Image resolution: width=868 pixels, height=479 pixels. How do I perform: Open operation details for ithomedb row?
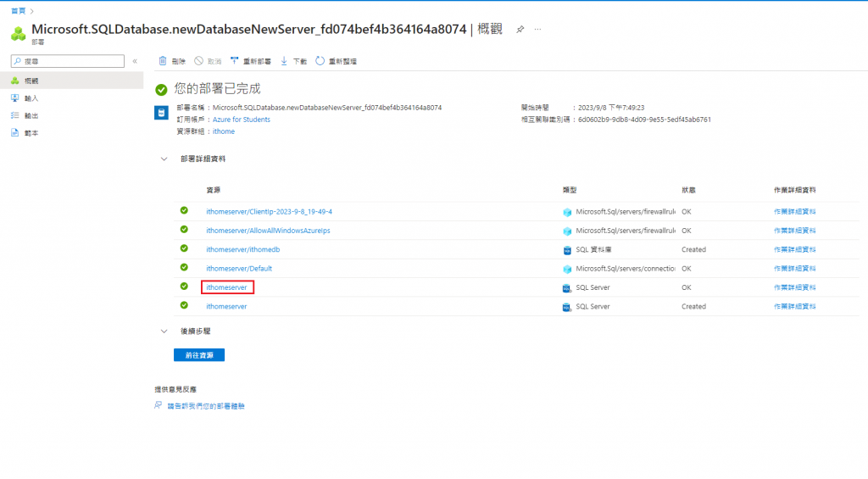795,249
